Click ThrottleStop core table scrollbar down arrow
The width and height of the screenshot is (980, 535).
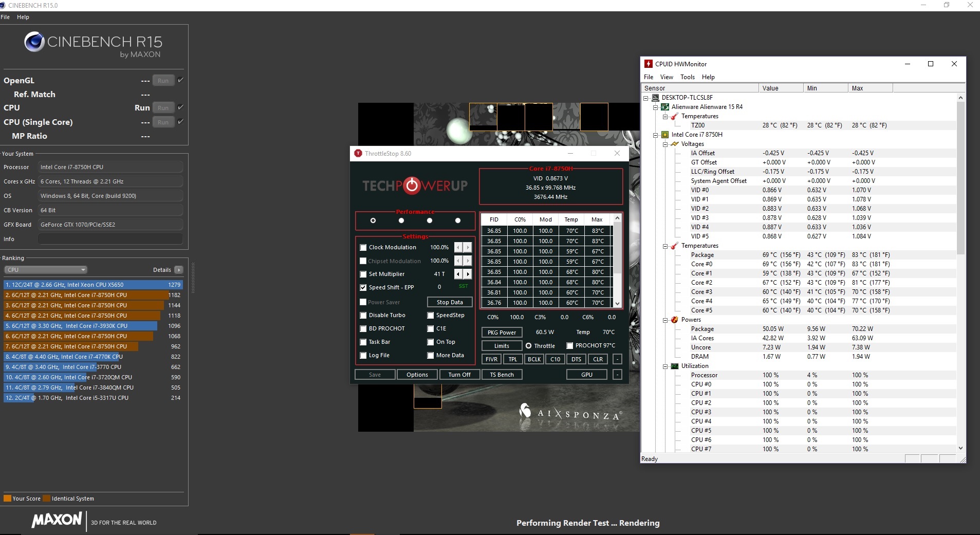click(x=617, y=303)
